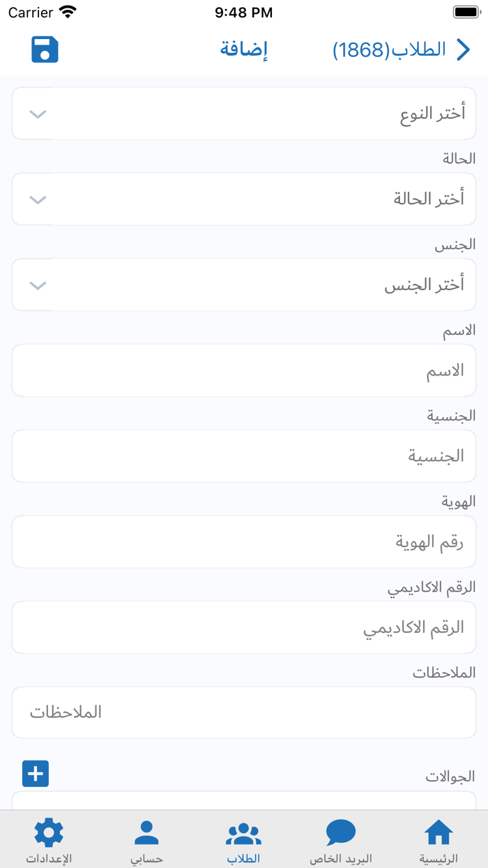This screenshot has height=868, width=488.
Task: Open the أختر الجنس dropdown
Action: (244, 284)
